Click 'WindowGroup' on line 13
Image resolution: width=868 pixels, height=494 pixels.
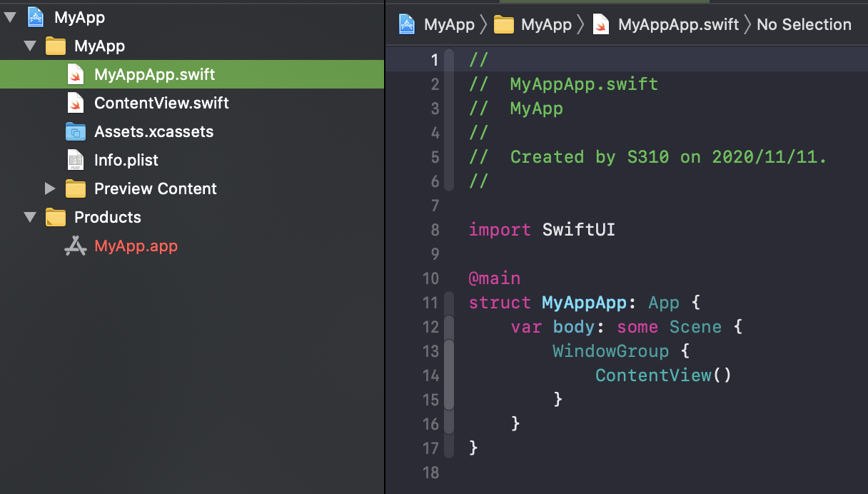click(x=610, y=351)
